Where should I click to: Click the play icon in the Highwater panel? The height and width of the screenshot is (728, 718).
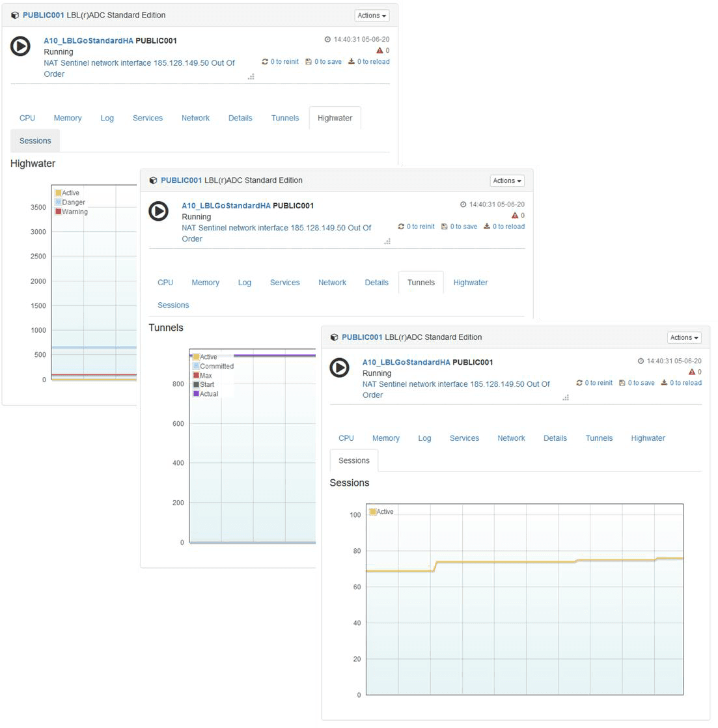[20, 46]
